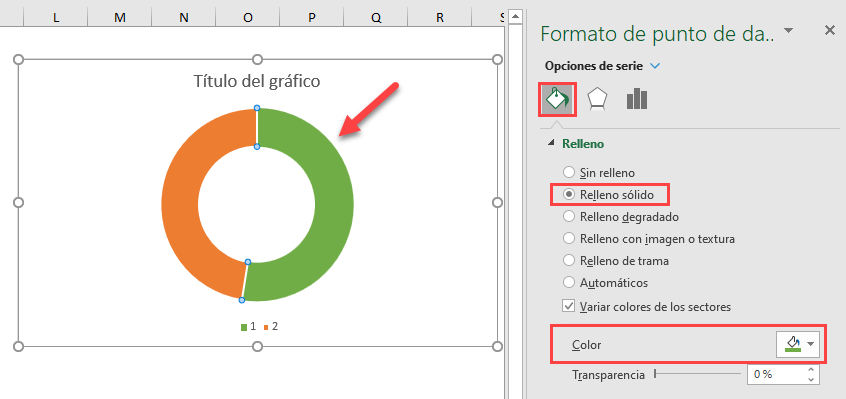
Task: Expand the Opciones de serie dropdown
Action: click(x=655, y=66)
